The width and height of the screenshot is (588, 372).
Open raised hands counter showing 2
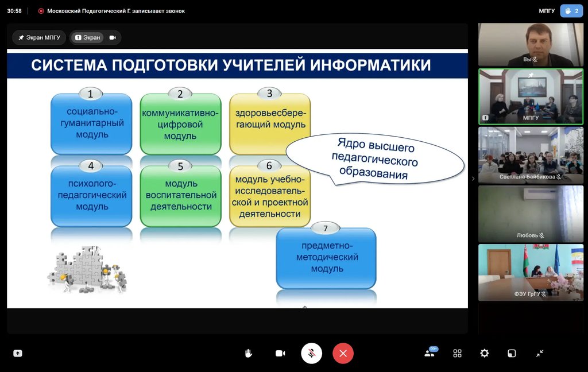(571, 11)
